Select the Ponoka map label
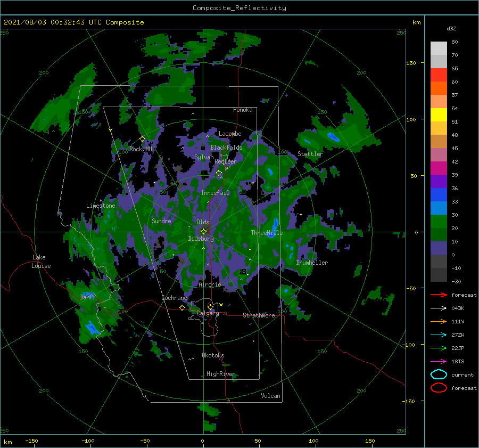The image size is (479, 448). [243, 110]
